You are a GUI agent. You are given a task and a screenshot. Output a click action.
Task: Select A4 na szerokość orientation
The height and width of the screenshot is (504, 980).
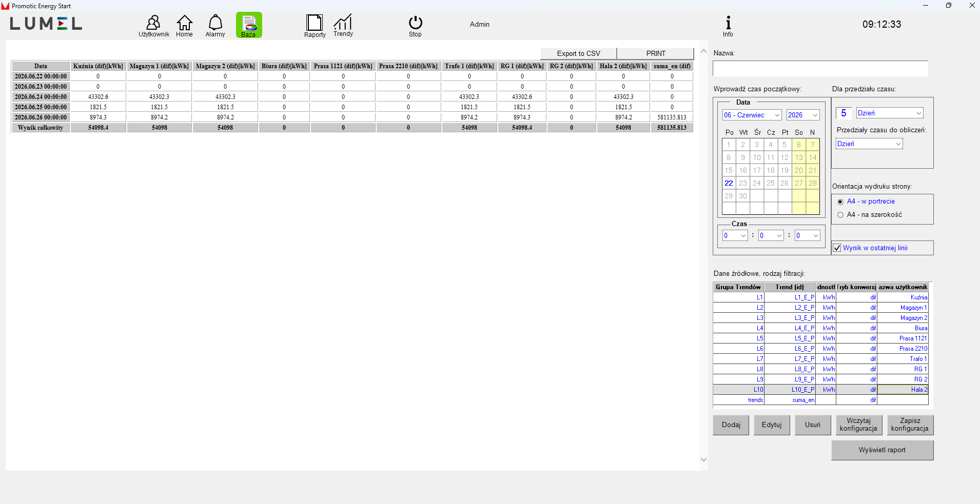840,215
